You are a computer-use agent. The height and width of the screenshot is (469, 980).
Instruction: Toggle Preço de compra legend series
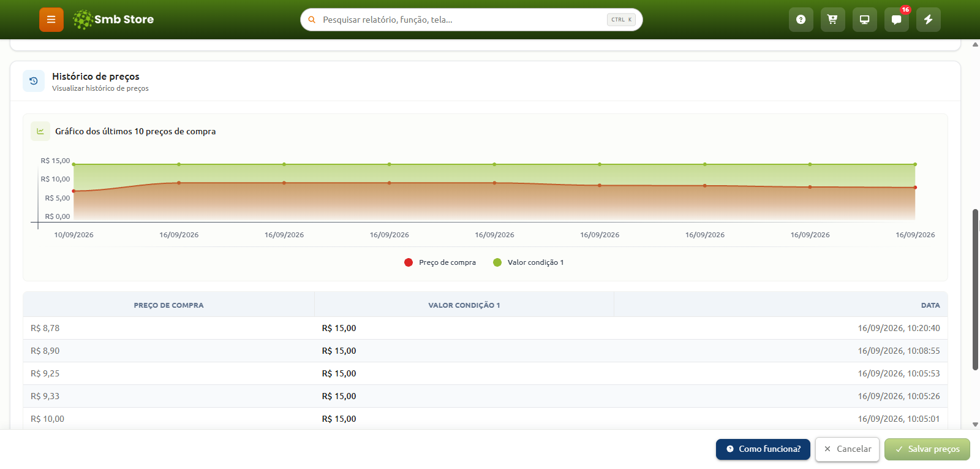click(x=440, y=262)
